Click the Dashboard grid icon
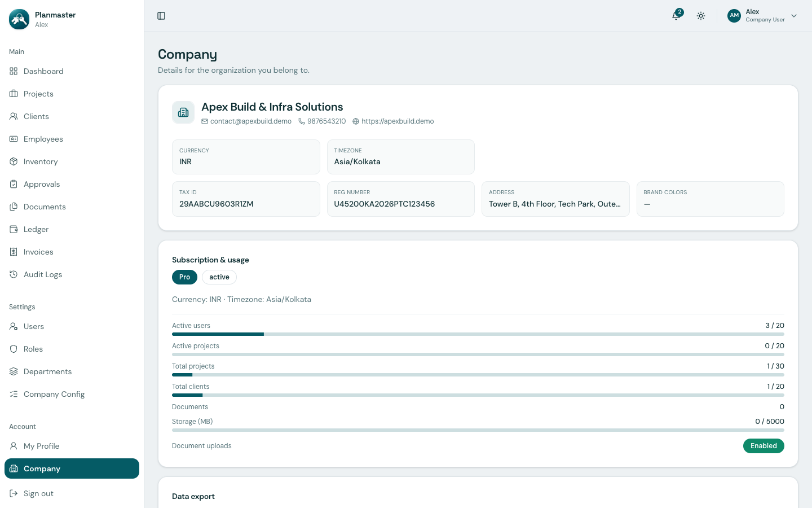812x508 pixels. pyautogui.click(x=14, y=71)
